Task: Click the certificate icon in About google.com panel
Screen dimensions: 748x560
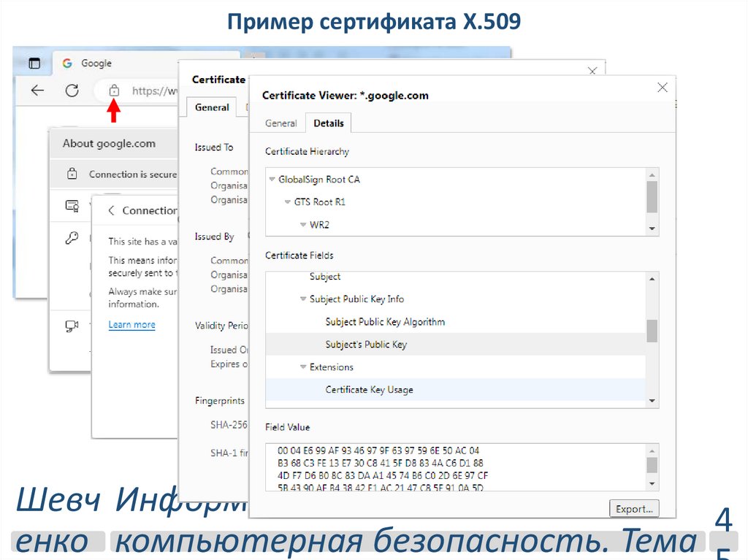Action: pos(72,206)
